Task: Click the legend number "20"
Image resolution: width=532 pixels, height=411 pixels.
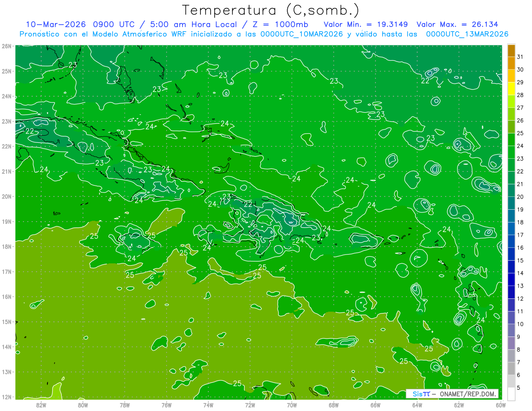Action: coord(520,196)
